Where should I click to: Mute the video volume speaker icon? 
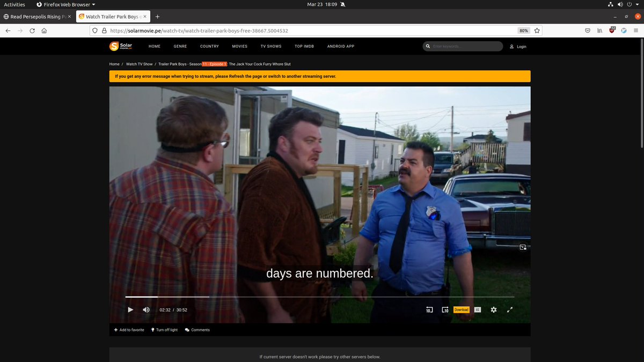pyautogui.click(x=146, y=309)
